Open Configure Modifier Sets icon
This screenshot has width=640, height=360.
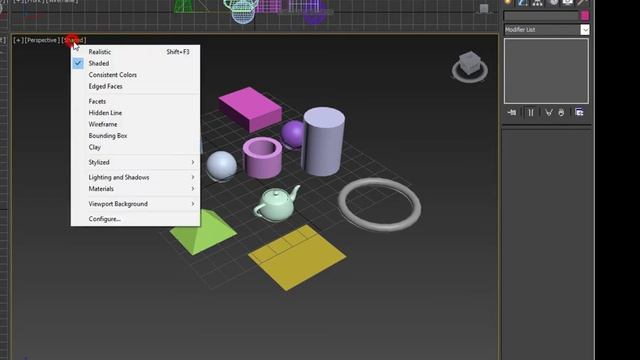(x=579, y=112)
